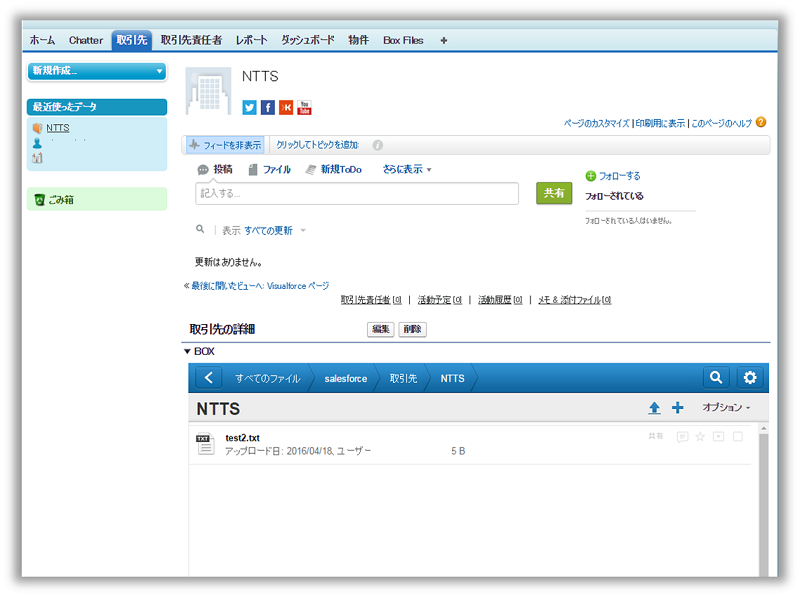Click the 記入する post input field
The height and width of the screenshot is (597, 800).
click(357, 193)
